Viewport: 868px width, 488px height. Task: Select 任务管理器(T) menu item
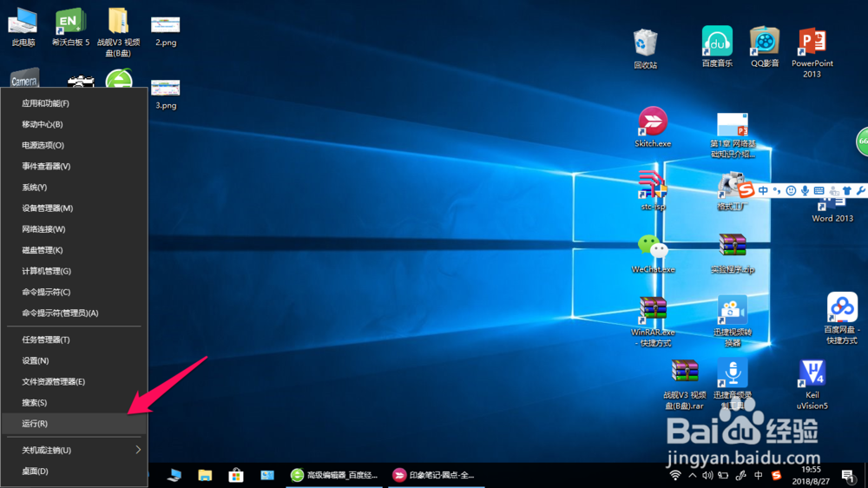point(74,340)
